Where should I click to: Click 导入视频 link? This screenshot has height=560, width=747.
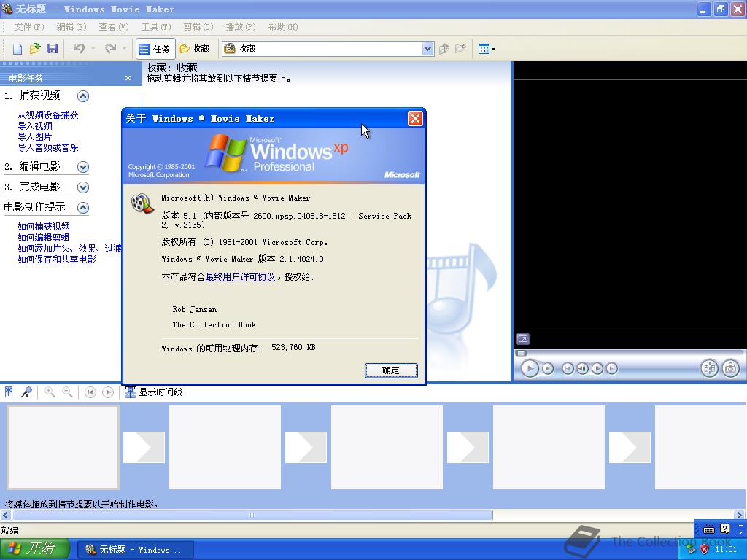(35, 125)
